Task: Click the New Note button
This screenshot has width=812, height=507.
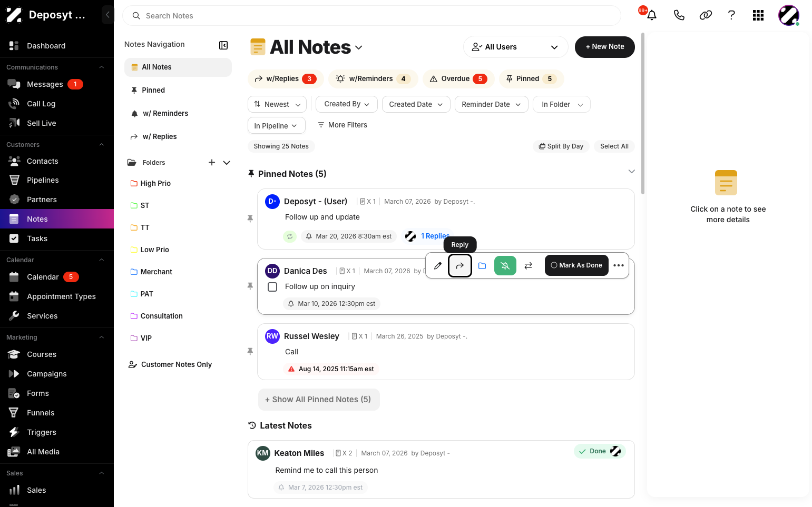Action: click(605, 47)
